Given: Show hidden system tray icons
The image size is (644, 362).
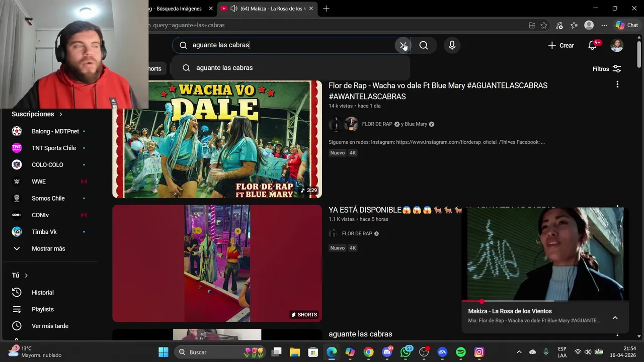Looking at the screenshot, I should point(519,352).
